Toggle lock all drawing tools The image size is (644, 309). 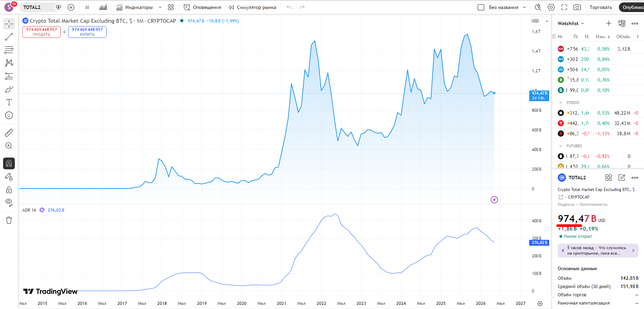[x=9, y=190]
